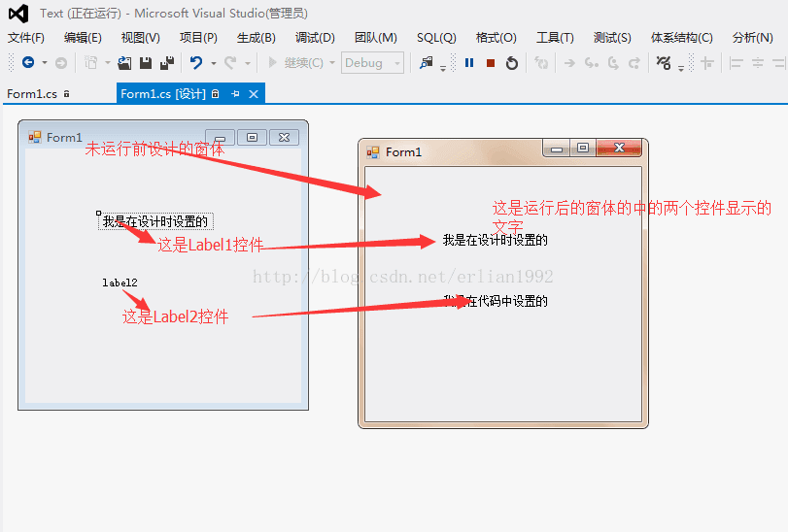The height and width of the screenshot is (532, 788).
Task: Maximize the running Form1 window
Action: (583, 149)
